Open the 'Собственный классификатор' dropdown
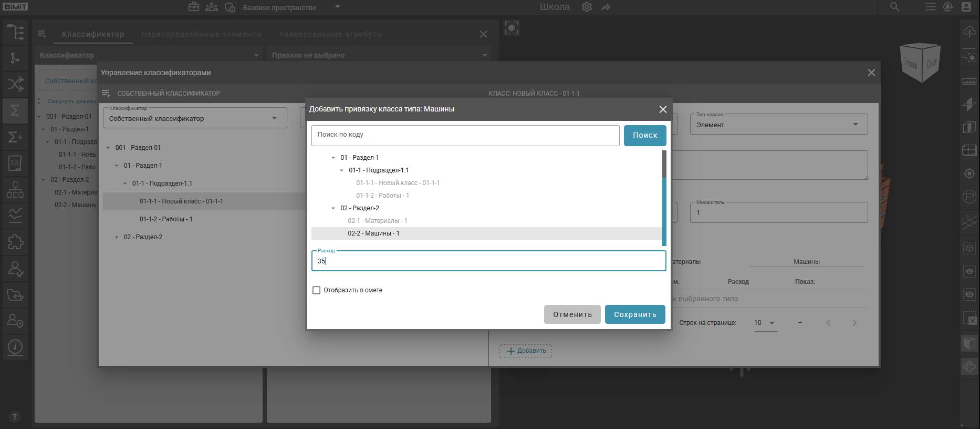Image resolution: width=980 pixels, height=429 pixels. [194, 118]
